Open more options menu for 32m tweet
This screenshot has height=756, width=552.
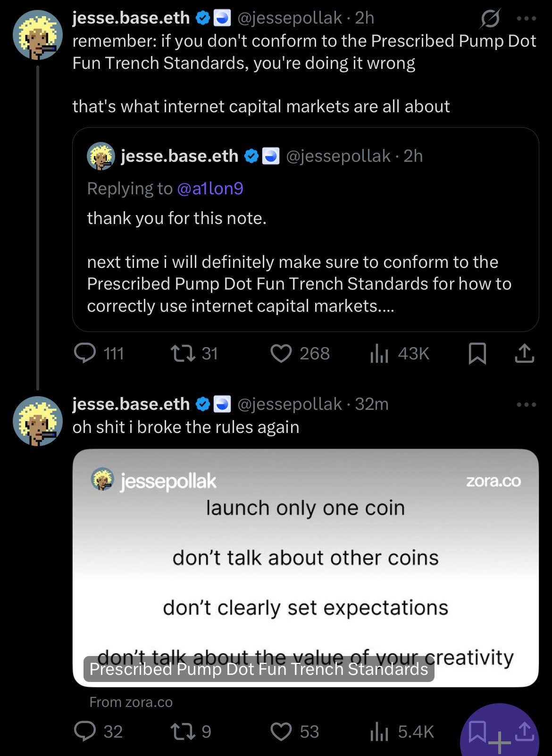click(x=526, y=405)
